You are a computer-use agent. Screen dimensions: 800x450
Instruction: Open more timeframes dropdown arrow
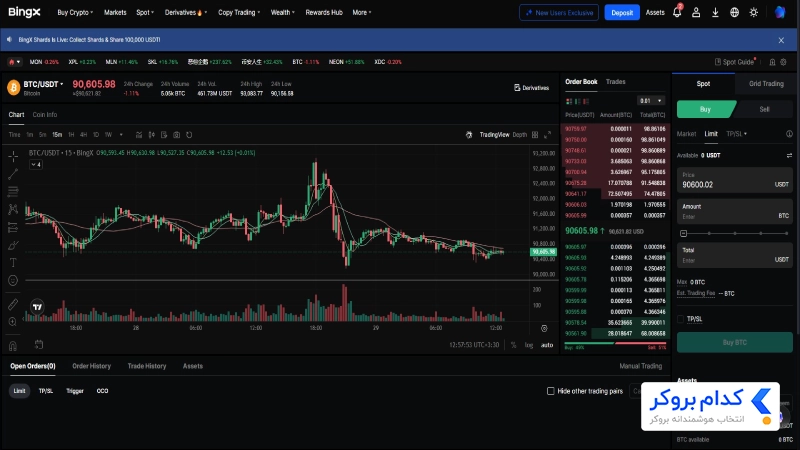(121, 135)
